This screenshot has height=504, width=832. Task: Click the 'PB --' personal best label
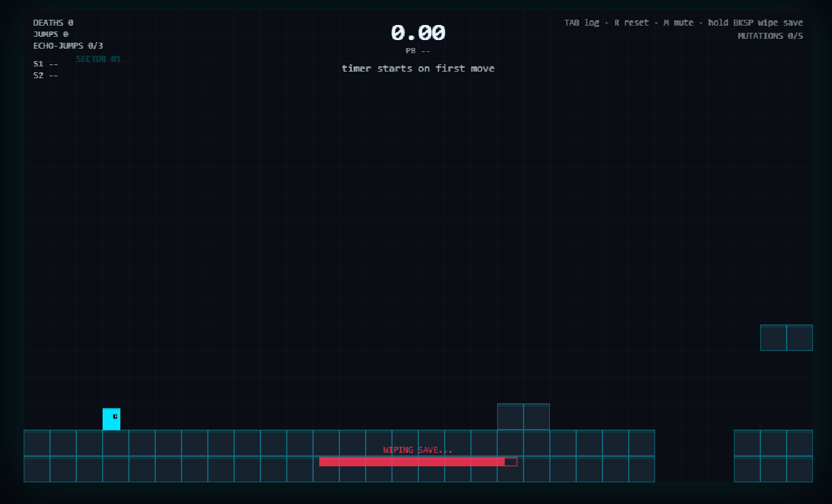coord(418,51)
